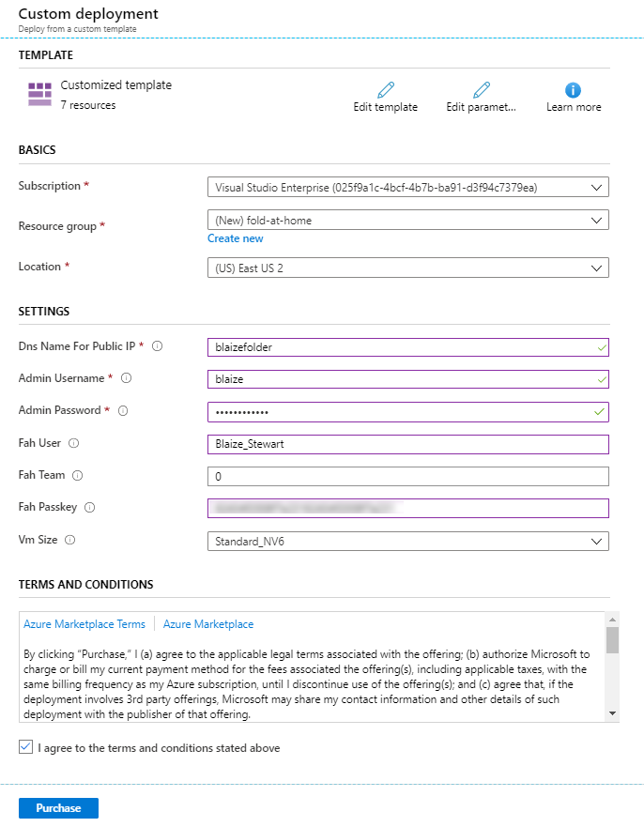This screenshot has width=644, height=827.
Task: Click the Learn more label
Action: (574, 107)
